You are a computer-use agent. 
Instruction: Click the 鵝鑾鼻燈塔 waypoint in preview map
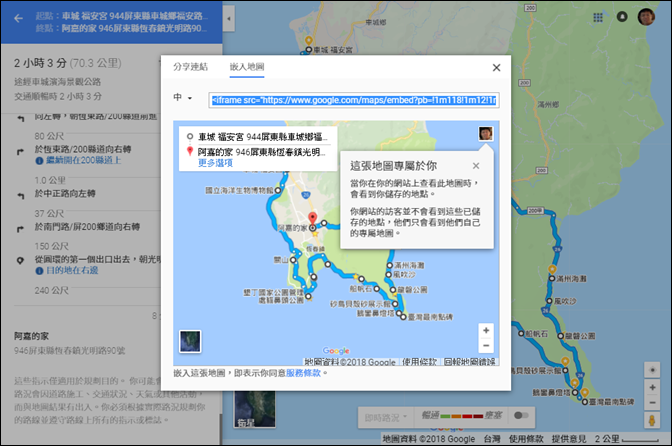[399, 313]
